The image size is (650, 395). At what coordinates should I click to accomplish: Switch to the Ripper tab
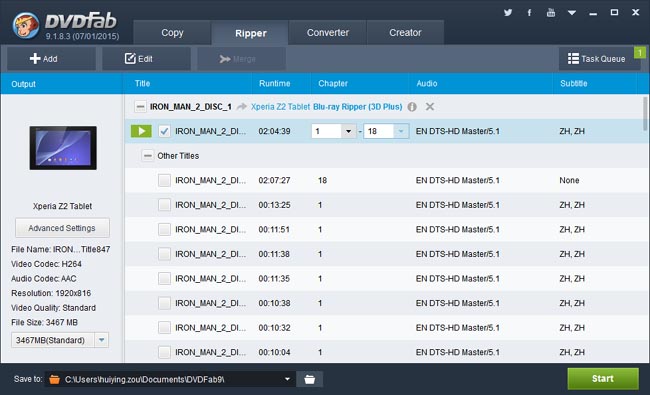point(250,33)
